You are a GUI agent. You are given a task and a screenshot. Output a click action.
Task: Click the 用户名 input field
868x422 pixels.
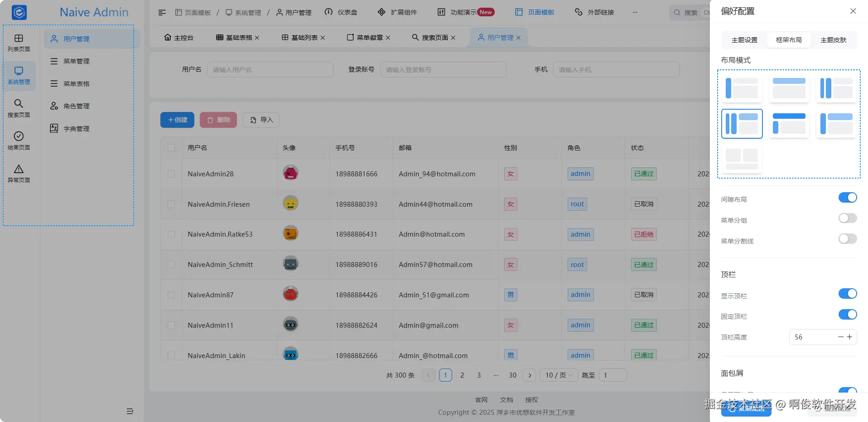point(270,69)
